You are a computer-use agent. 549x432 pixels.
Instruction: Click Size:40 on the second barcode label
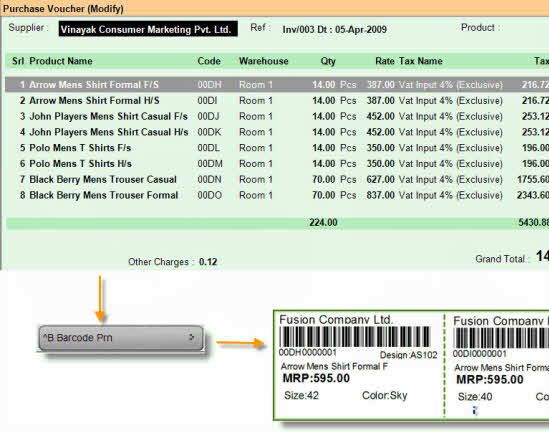[475, 397]
